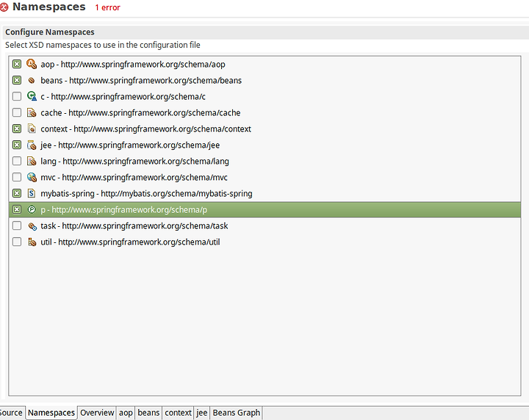
Task: Select 'mvc - http://www.springframework.org/schema/mvc' row
Action: click(x=264, y=177)
